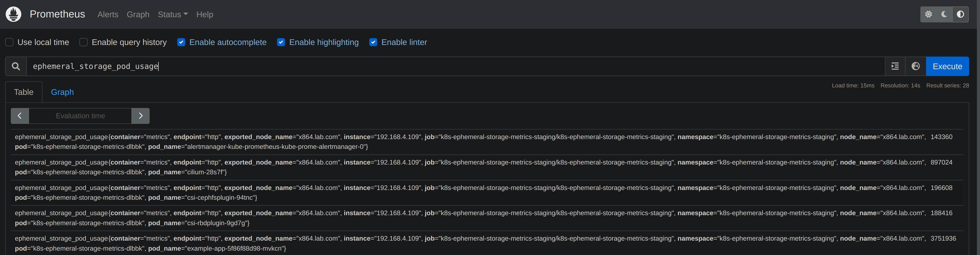Click the Evaluation time input field
The width and height of the screenshot is (980, 255).
[80, 116]
